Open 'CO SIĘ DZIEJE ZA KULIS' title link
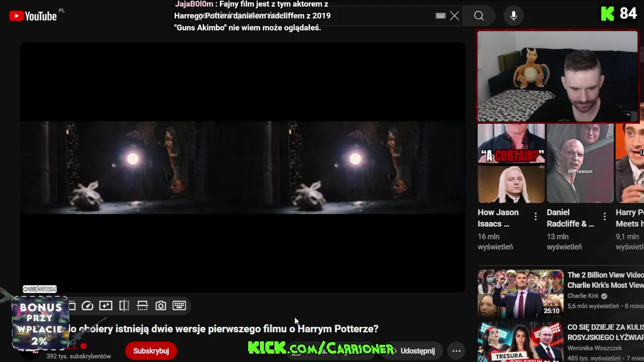This screenshot has width=644, height=362. click(606, 332)
